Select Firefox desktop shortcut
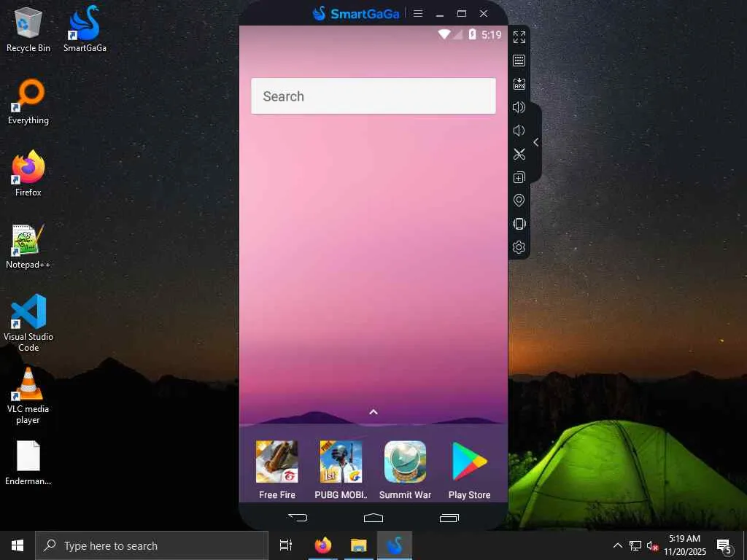 coord(28,174)
